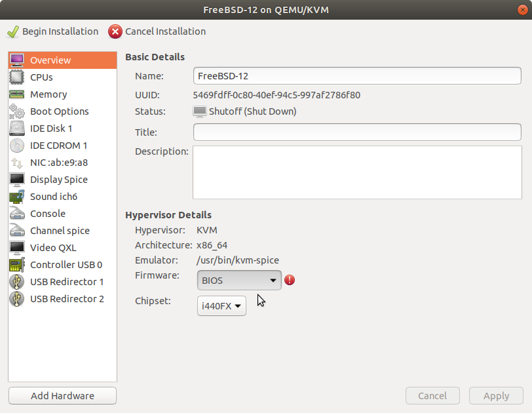Screen dimensions: 532x413
Task: Open USB Redirector 2 entry
Action: tap(62, 299)
